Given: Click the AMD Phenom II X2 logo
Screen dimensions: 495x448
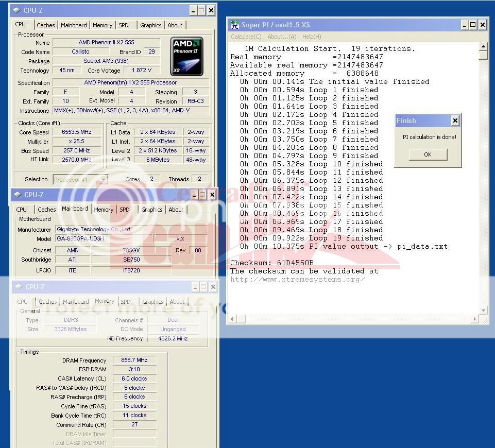Looking at the screenshot, I should coord(186,57).
